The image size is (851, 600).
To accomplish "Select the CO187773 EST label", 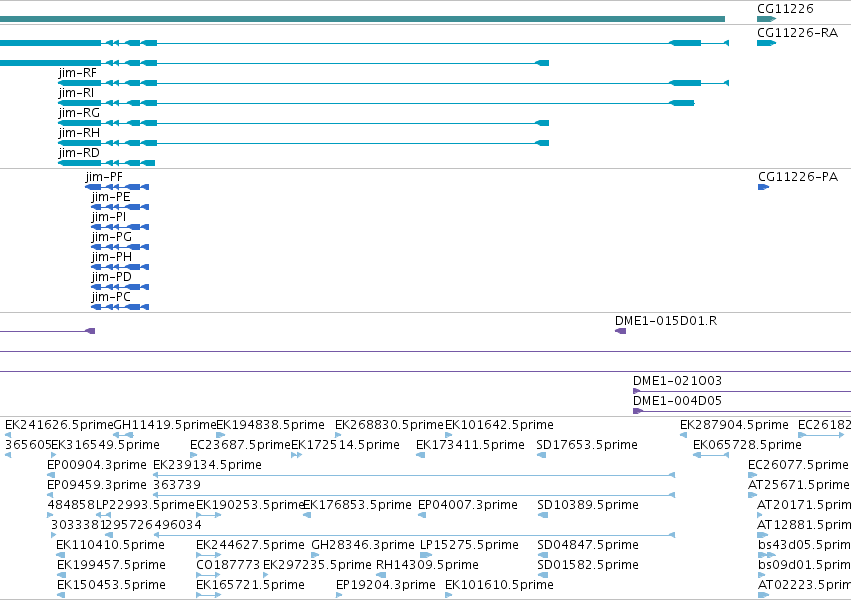I will [228, 565].
